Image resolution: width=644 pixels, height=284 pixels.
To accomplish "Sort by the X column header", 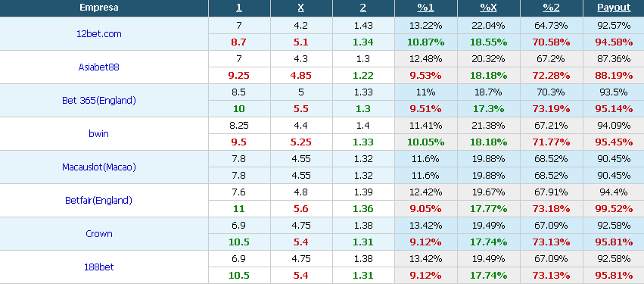I will tap(301, 8).
